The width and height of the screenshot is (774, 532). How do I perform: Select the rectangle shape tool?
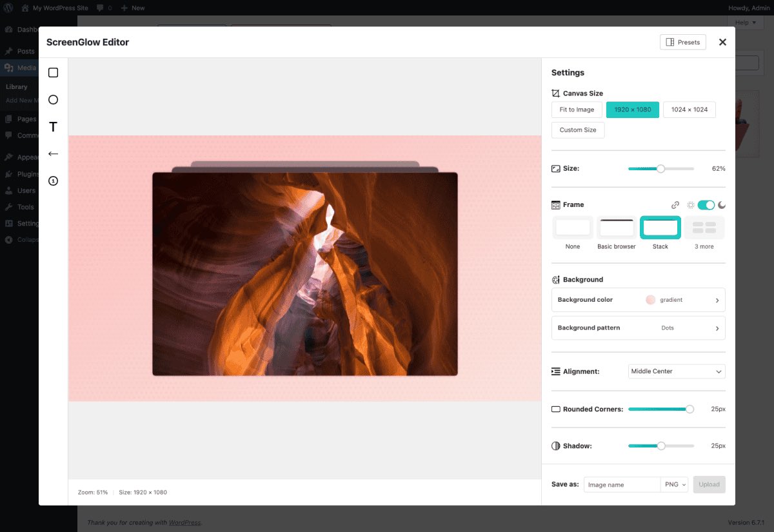[54, 73]
